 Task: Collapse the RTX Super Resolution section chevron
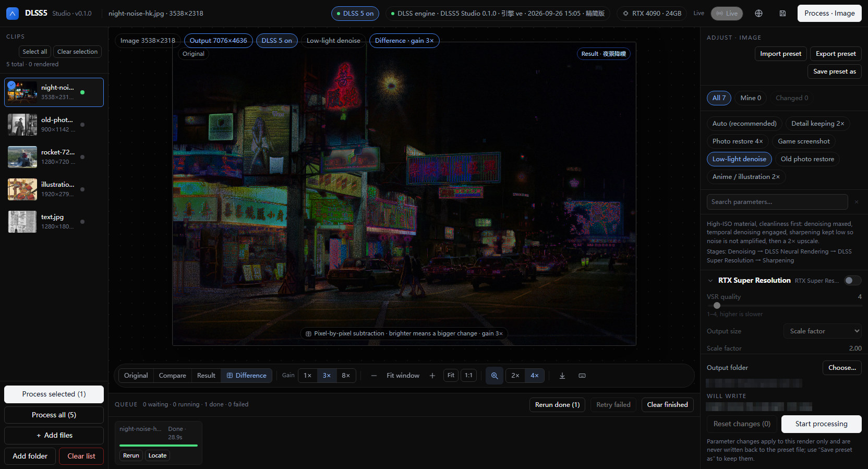pyautogui.click(x=710, y=281)
